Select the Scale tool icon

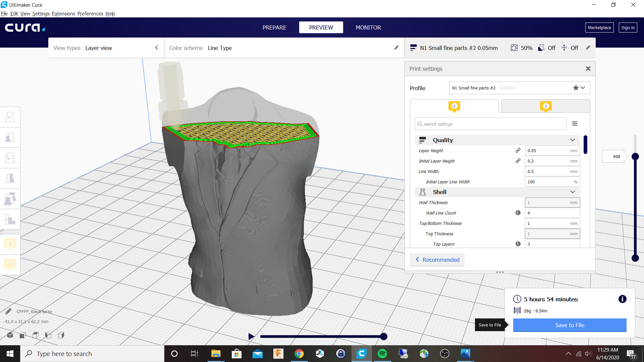(10, 137)
